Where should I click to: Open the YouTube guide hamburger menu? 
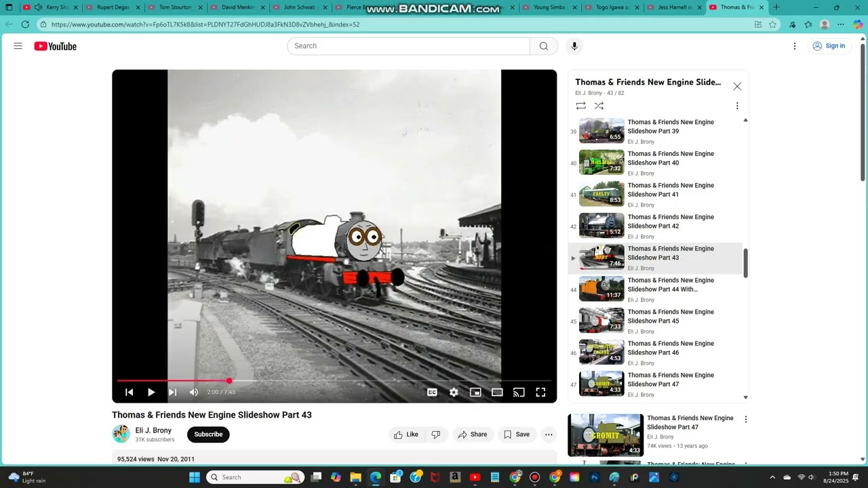pyautogui.click(x=18, y=46)
